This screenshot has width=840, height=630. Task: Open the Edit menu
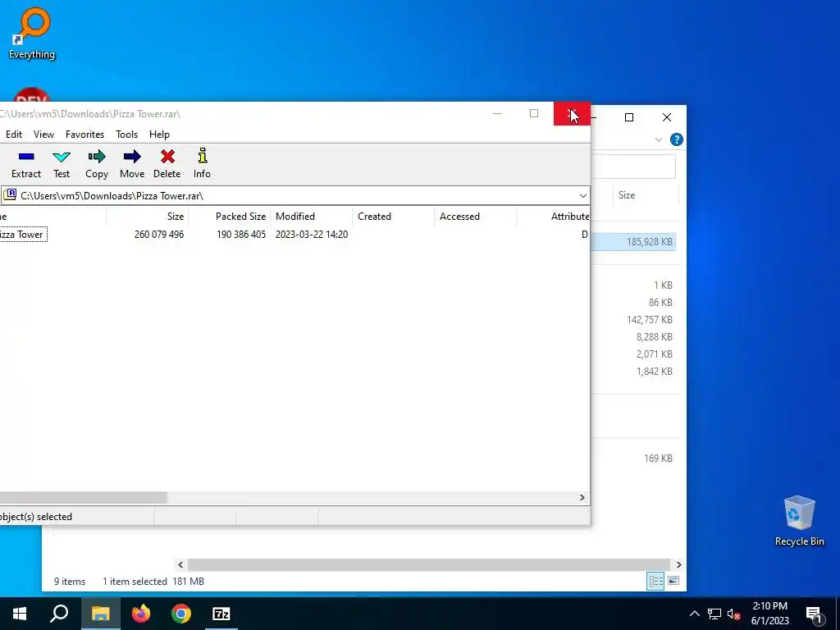(14, 135)
